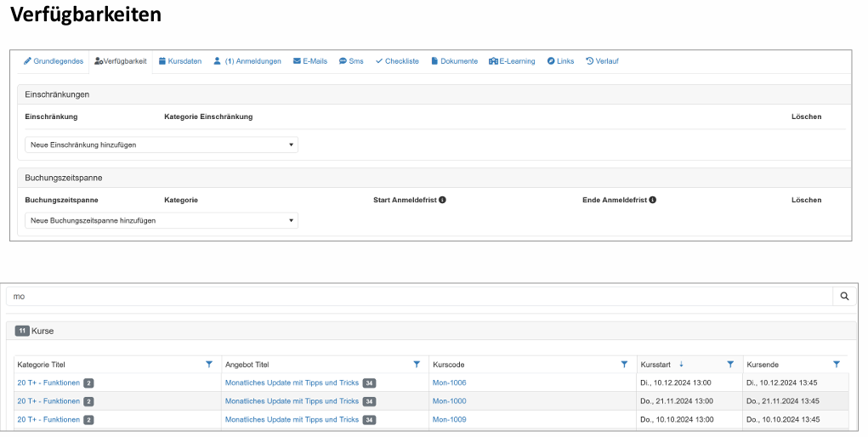Open filter for Kategorie Titel column

(x=209, y=364)
